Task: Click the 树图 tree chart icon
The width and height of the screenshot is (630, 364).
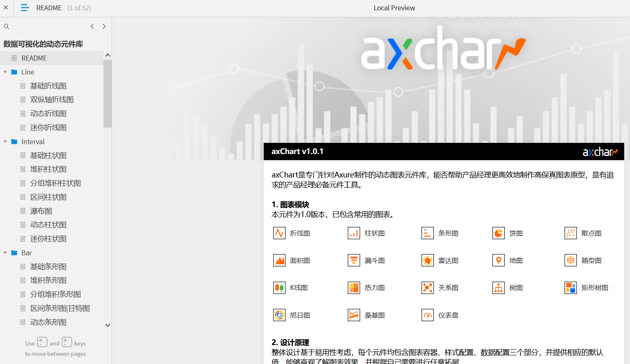Action: (x=499, y=287)
